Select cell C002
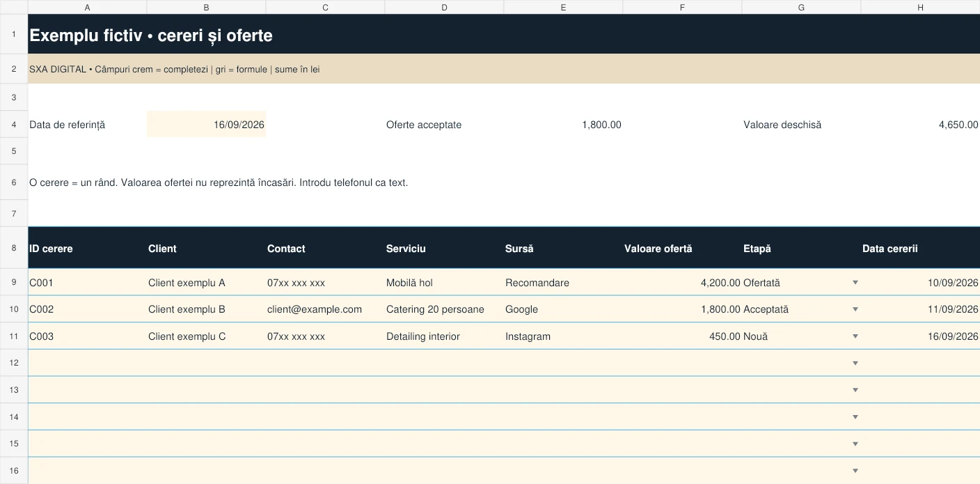This screenshot has width=980, height=484. click(87, 309)
